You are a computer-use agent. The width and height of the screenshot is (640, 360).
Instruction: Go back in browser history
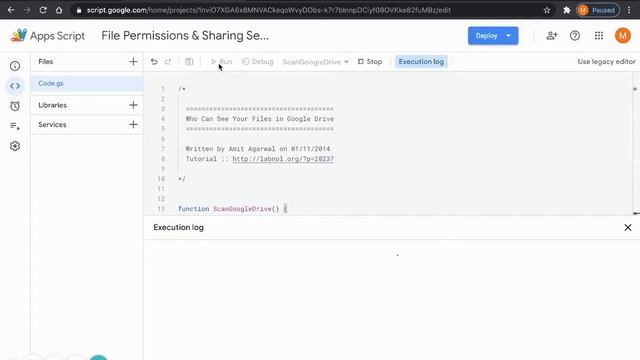11,10
